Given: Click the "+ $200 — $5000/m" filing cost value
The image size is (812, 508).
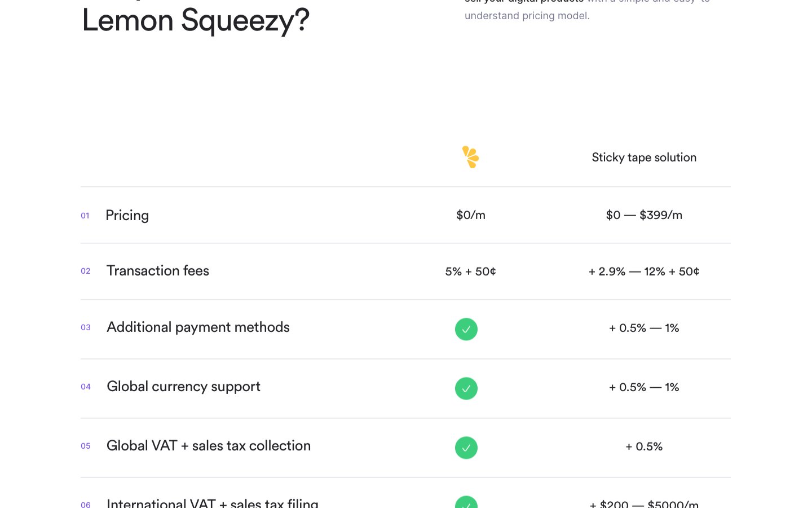Looking at the screenshot, I should pyautogui.click(x=644, y=503).
